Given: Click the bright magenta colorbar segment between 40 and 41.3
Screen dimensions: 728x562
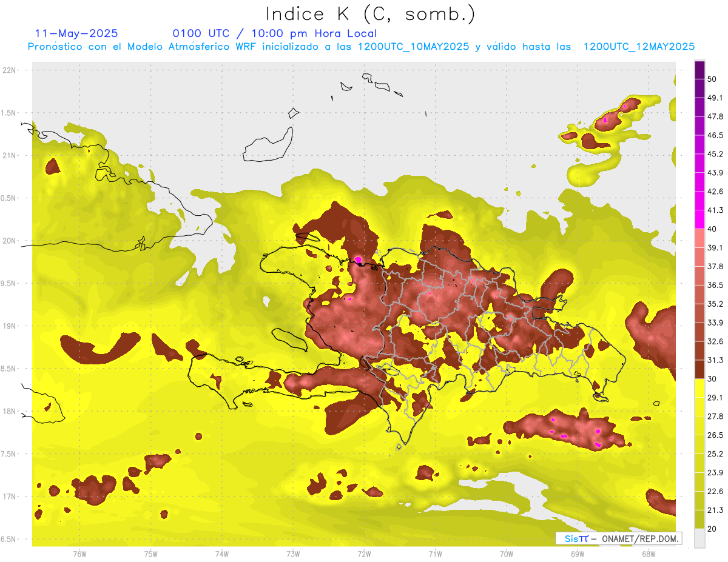Looking at the screenshot, I should coord(699,219).
